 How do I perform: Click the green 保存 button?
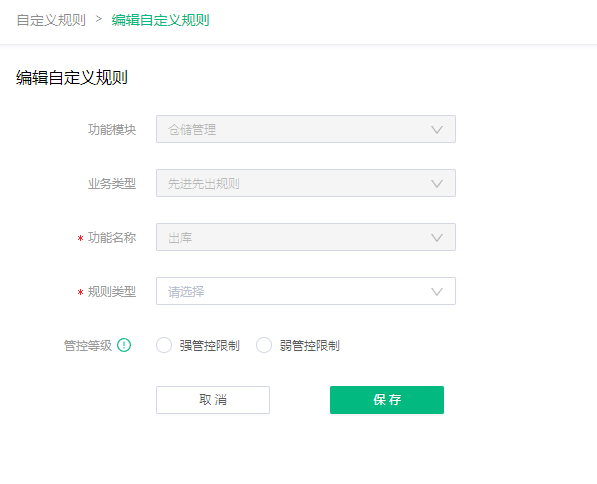(x=387, y=400)
